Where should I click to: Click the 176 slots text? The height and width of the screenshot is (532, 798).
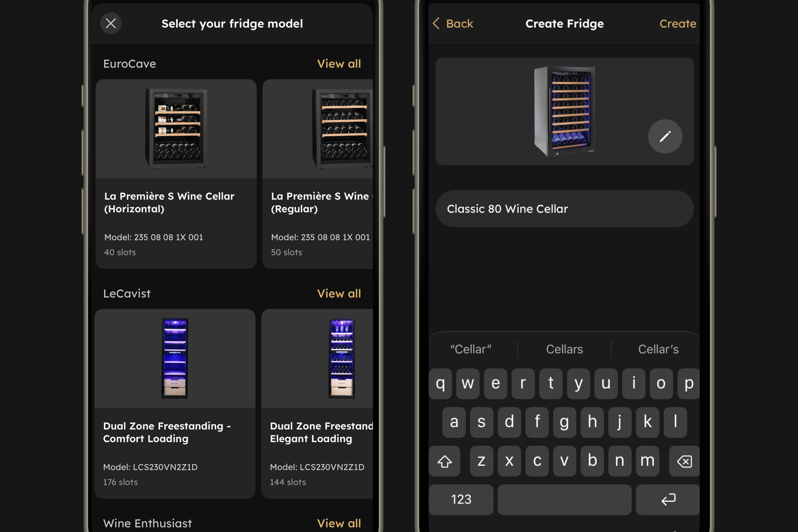click(x=120, y=482)
